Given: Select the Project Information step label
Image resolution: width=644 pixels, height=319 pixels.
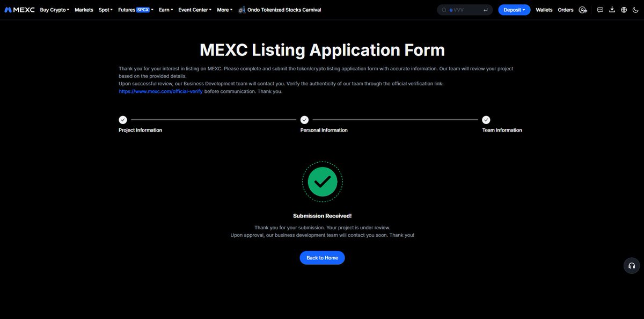Looking at the screenshot, I should pyautogui.click(x=140, y=130).
